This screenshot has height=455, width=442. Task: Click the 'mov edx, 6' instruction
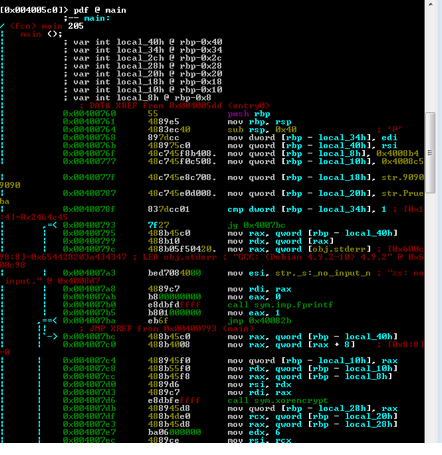click(254, 433)
